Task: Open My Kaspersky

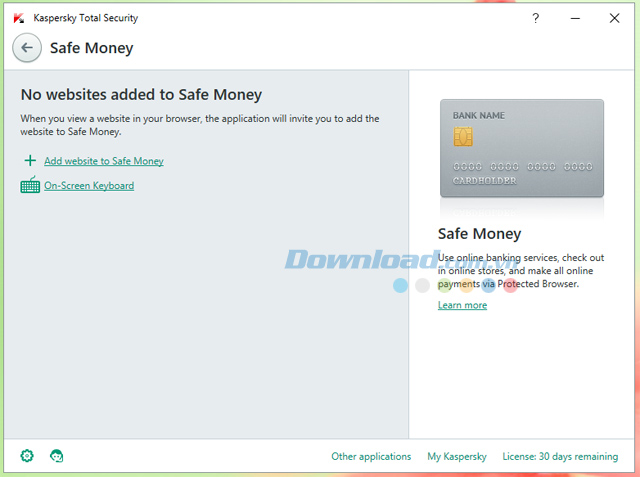Action: [457, 456]
